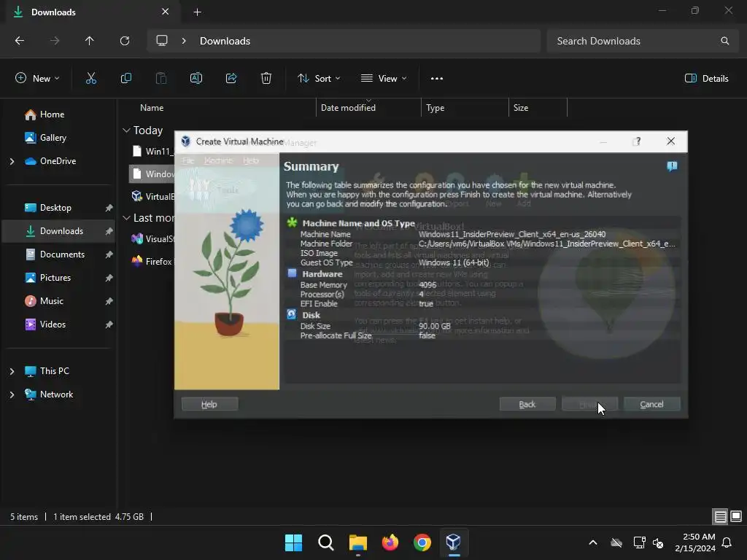
Task: Open Documents in navigation pane
Action: [55, 254]
